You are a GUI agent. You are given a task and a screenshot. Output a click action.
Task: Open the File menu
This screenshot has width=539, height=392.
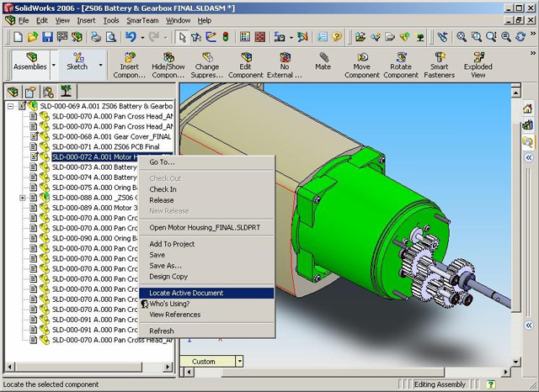coord(24,20)
